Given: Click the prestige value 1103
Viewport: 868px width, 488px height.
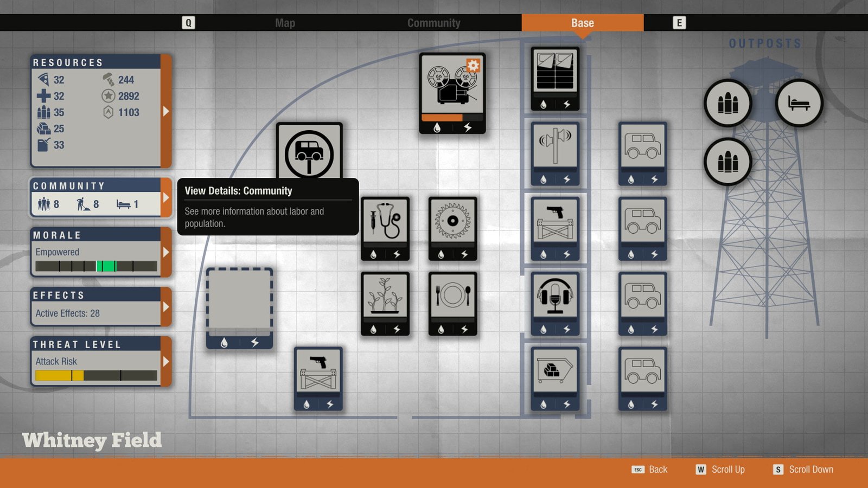Looking at the screenshot, I should click(129, 112).
